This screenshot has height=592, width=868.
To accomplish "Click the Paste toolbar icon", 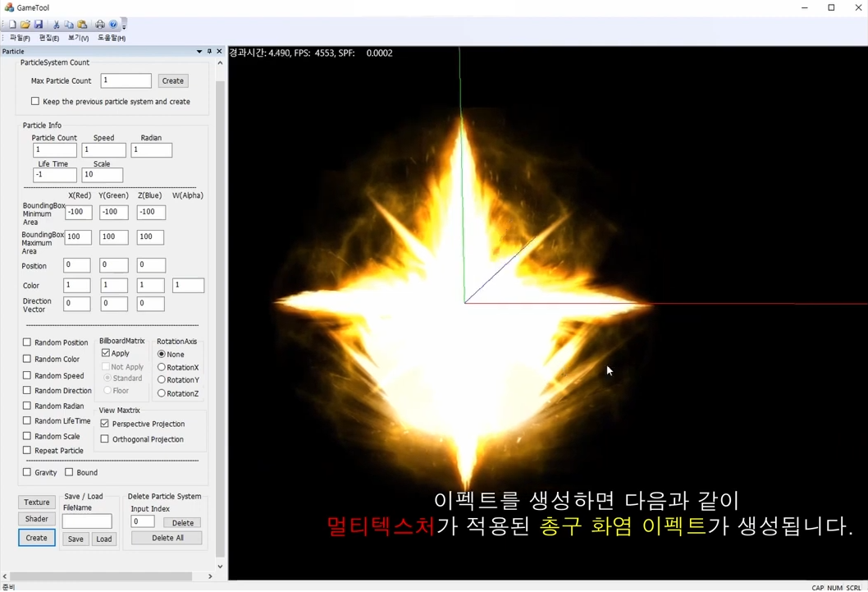I will [x=82, y=24].
